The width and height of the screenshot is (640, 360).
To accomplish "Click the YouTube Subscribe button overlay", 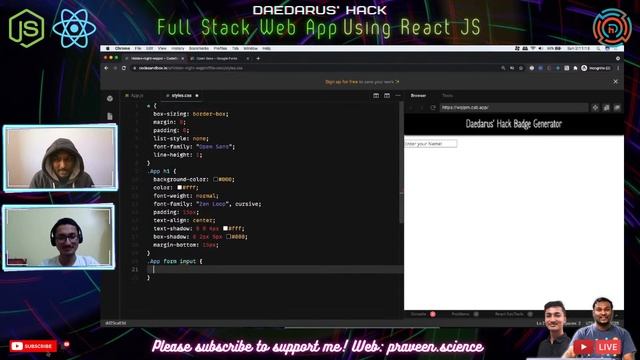I will tap(33, 346).
